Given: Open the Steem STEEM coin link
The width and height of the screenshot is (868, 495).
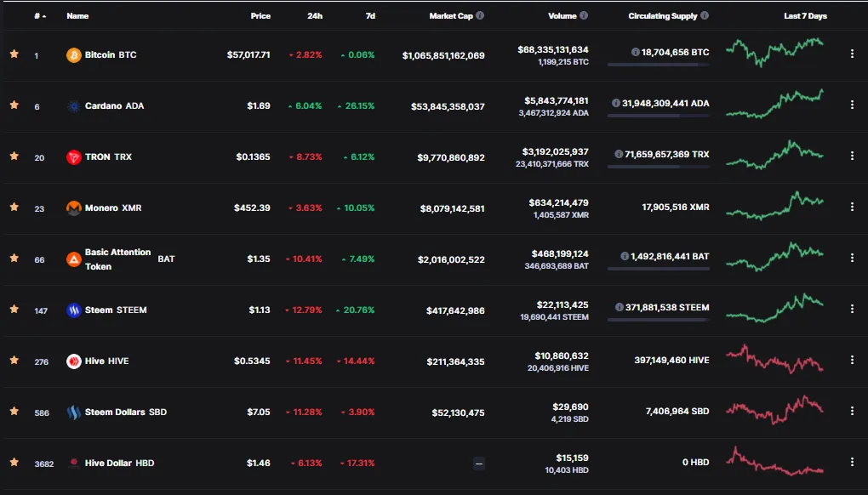Looking at the screenshot, I should pos(116,310).
